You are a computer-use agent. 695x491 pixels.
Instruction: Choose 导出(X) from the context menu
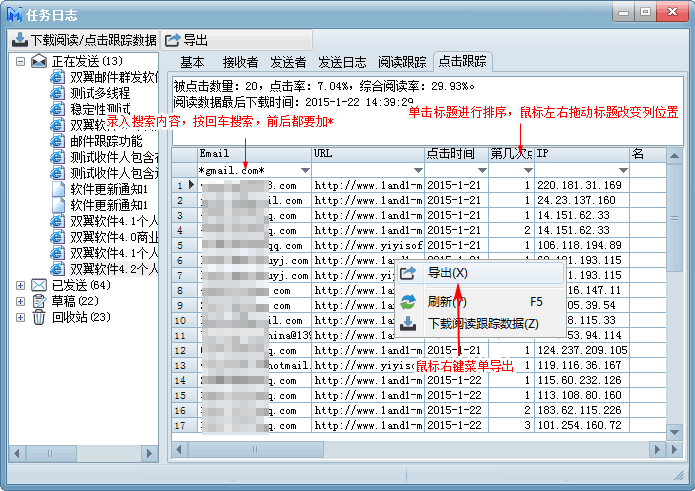[x=480, y=273]
